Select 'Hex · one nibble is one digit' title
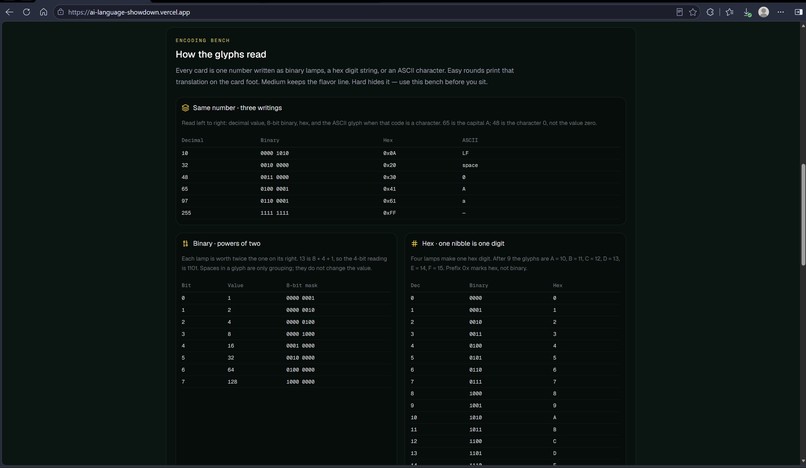Screen dimensions: 806x468 click(x=463, y=244)
